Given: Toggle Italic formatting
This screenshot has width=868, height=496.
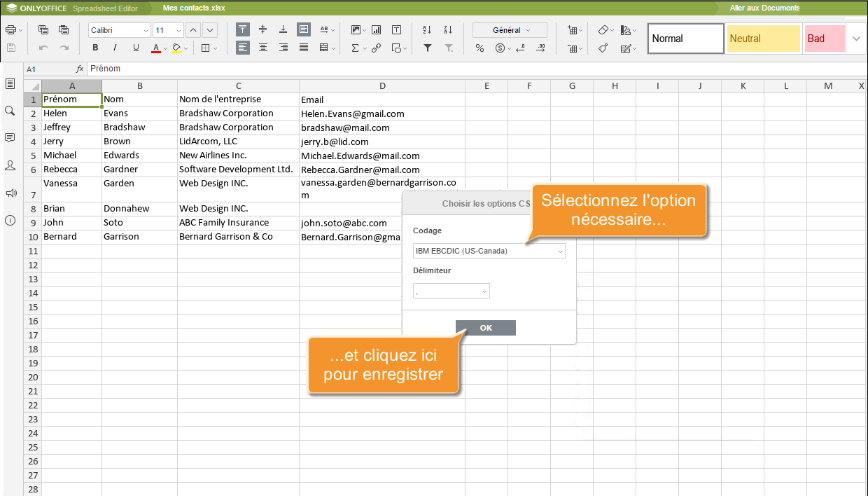Looking at the screenshot, I should (x=115, y=48).
